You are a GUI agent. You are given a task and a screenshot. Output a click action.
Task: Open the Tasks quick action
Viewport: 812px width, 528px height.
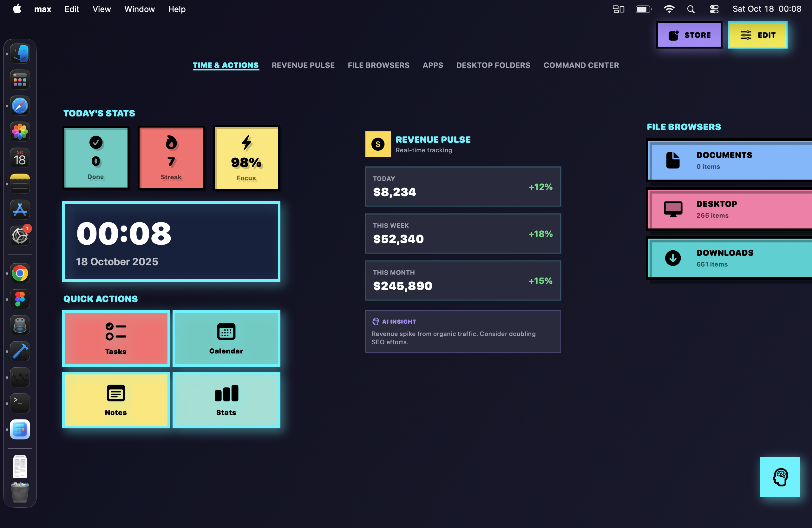pos(116,338)
